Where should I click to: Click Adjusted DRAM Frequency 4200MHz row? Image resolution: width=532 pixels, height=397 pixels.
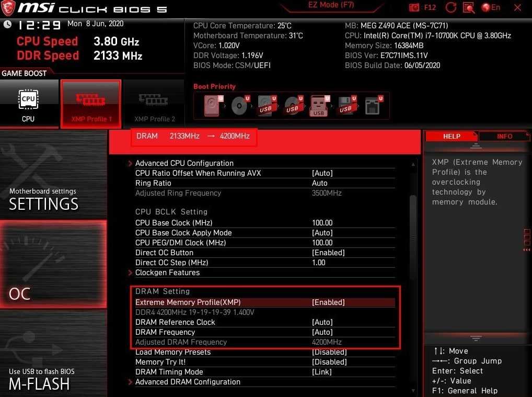click(264, 342)
